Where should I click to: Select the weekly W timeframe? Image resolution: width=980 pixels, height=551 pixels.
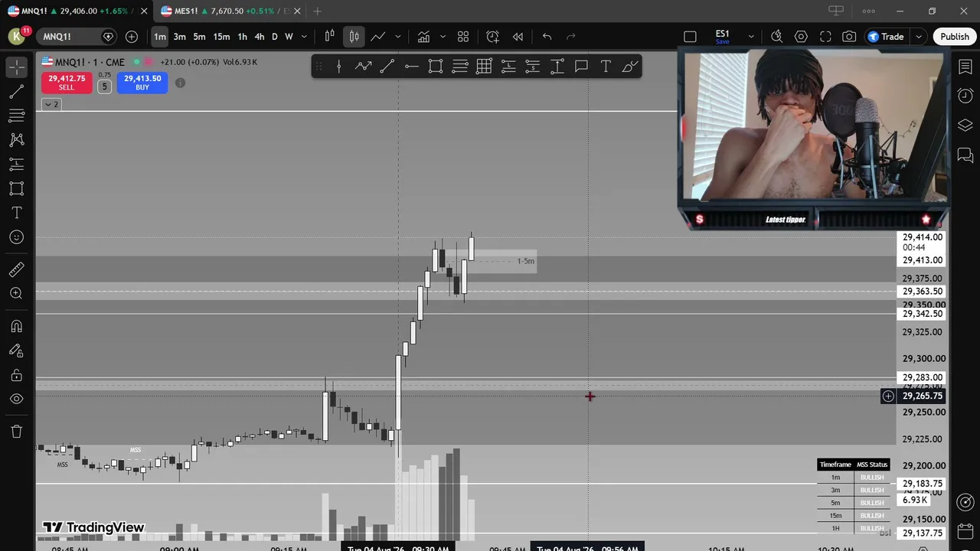289,37
